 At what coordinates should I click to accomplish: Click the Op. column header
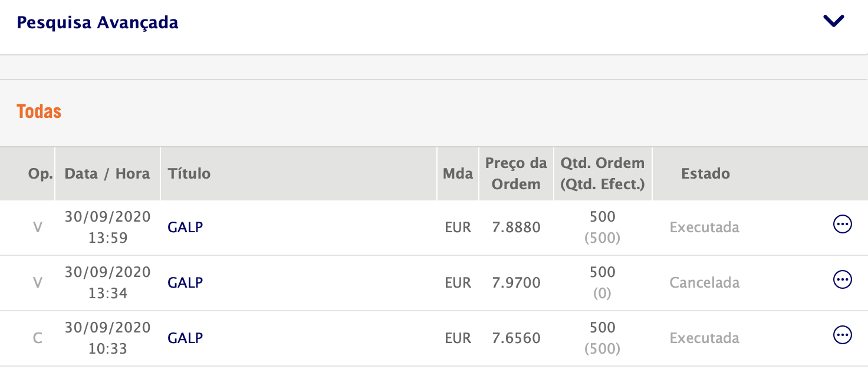tap(40, 174)
